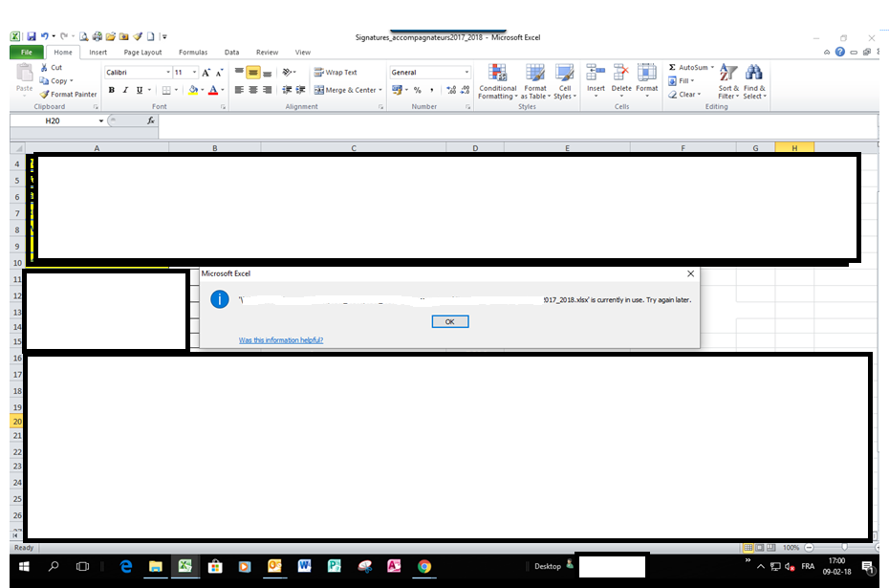
Task: Switch to the Review tab
Action: (x=267, y=53)
